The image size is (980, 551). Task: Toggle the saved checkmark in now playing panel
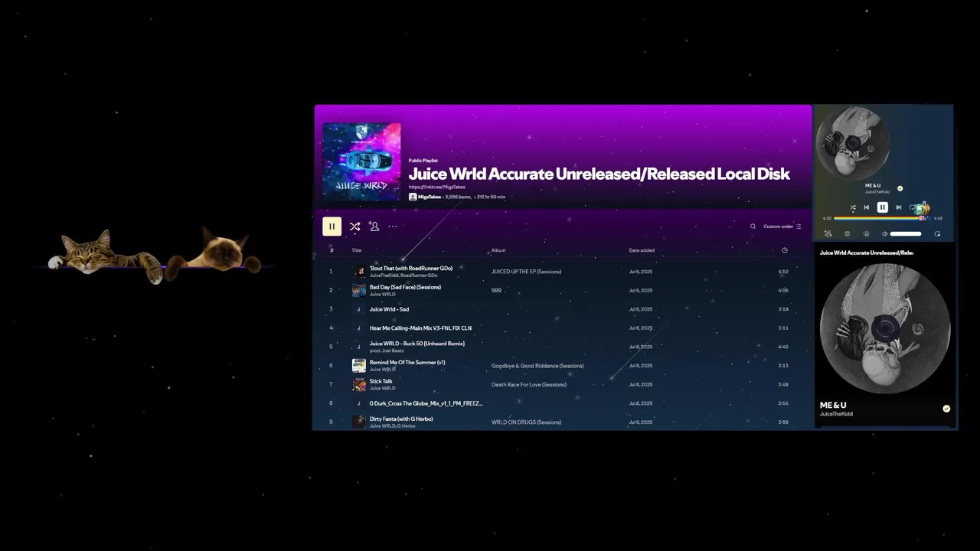(x=946, y=409)
